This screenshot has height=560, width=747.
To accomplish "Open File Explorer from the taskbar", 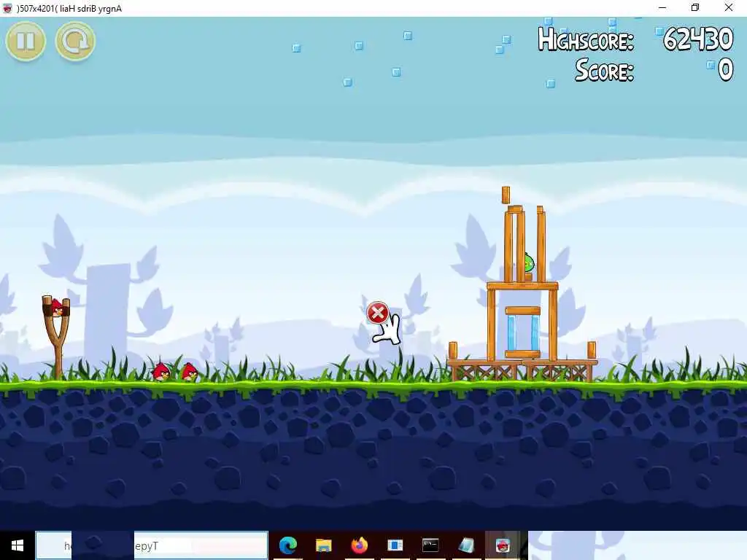I will pos(323,545).
